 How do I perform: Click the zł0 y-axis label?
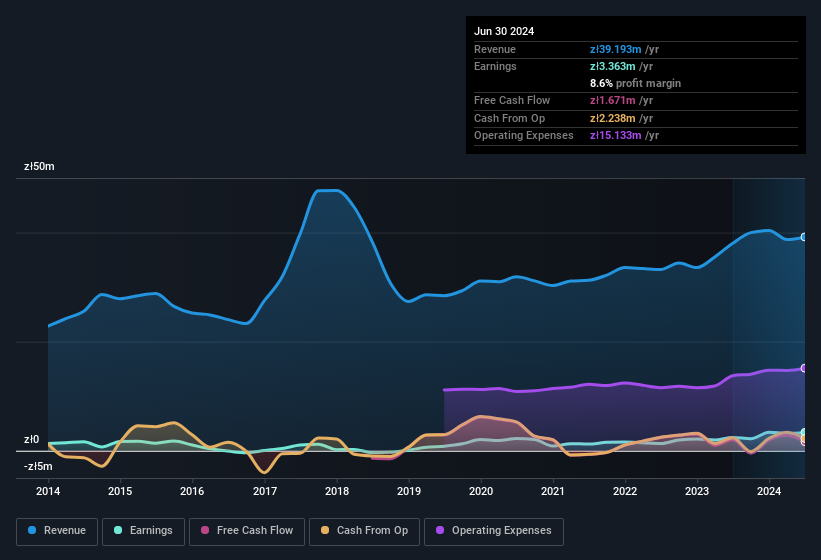coord(31,439)
